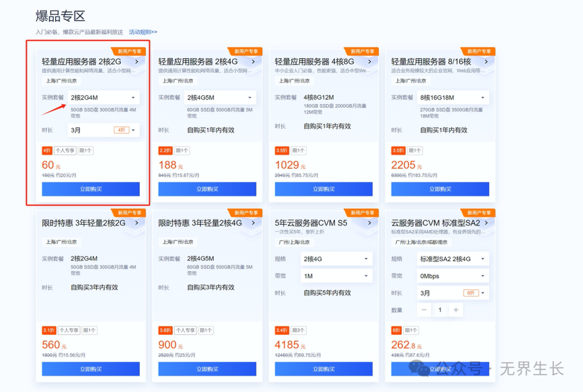Image resolution: width=583 pixels, height=392 pixels.
Task: Open the 8核16G18M 实例套餐 dropdown
Action: (452, 98)
